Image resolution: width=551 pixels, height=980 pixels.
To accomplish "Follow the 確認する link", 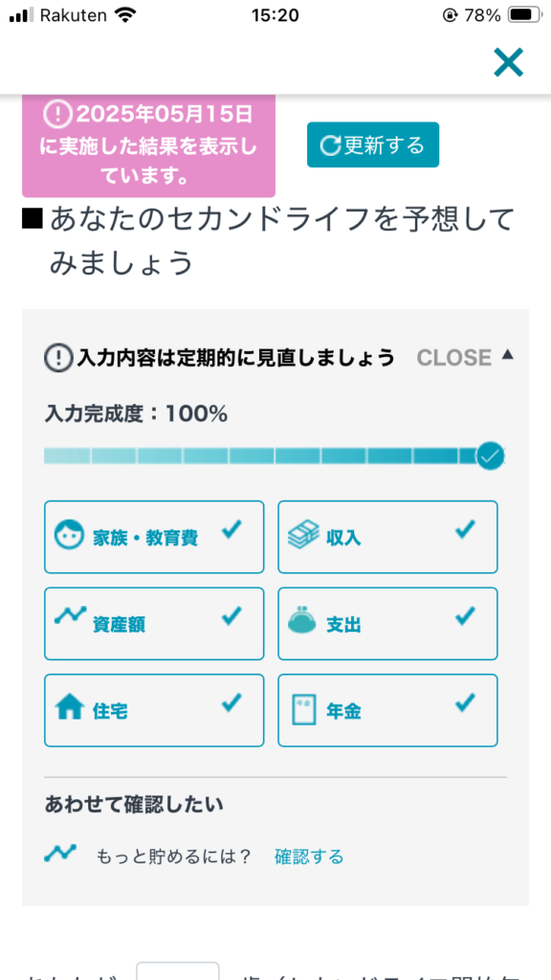I will tap(309, 857).
